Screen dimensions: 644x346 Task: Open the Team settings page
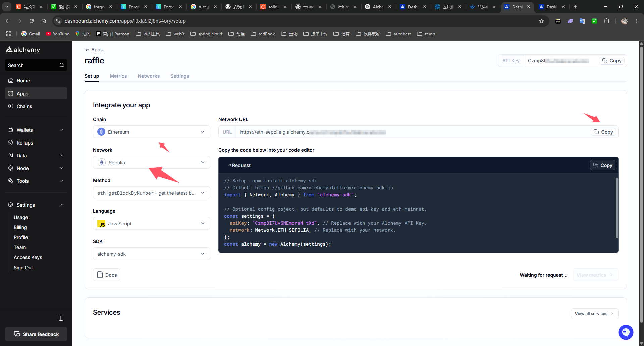point(20,247)
